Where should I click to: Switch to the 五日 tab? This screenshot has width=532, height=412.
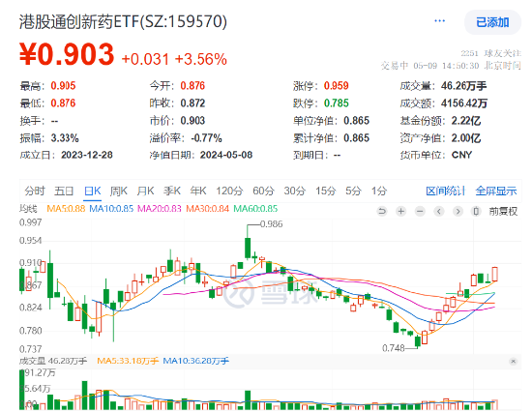pos(64,191)
